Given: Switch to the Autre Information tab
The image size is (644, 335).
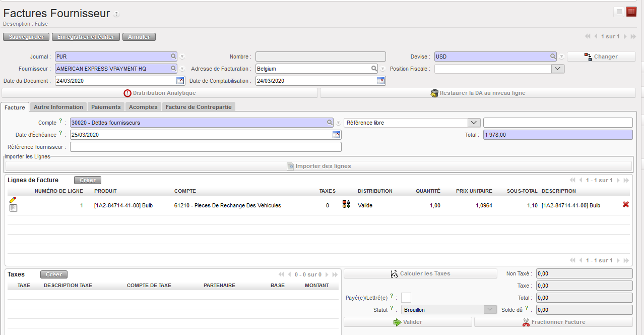Looking at the screenshot, I should pyautogui.click(x=58, y=107).
